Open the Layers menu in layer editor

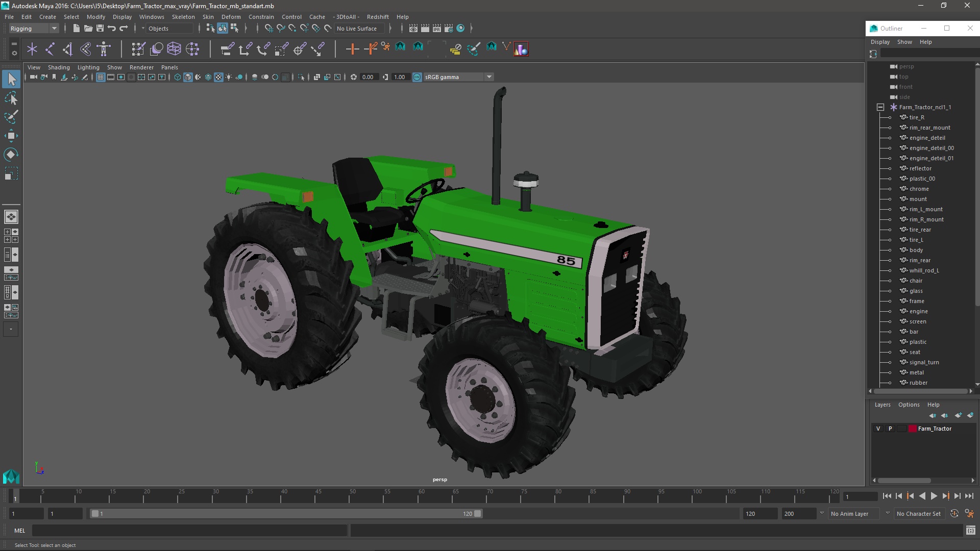pos(883,405)
